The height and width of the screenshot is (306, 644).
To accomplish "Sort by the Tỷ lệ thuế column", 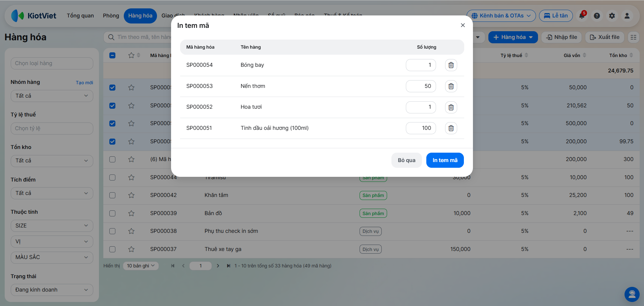I will pyautogui.click(x=514, y=55).
